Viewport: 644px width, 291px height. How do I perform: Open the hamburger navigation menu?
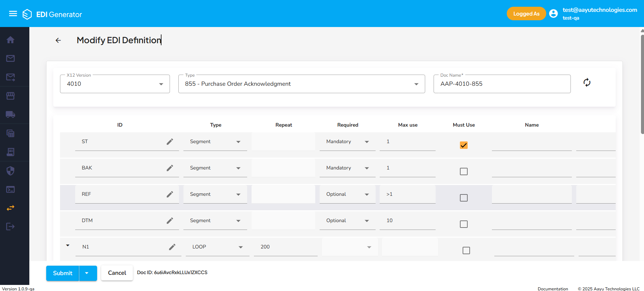click(x=13, y=14)
